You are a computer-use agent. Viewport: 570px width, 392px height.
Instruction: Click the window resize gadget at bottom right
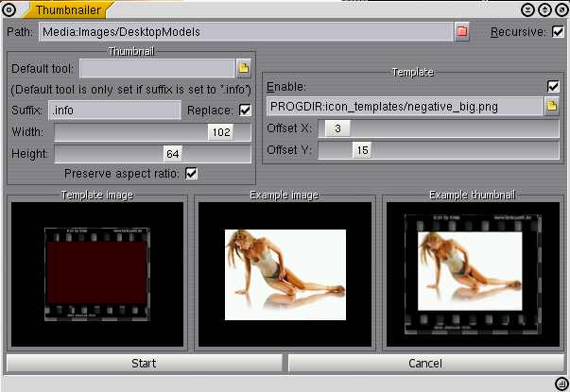[560, 383]
